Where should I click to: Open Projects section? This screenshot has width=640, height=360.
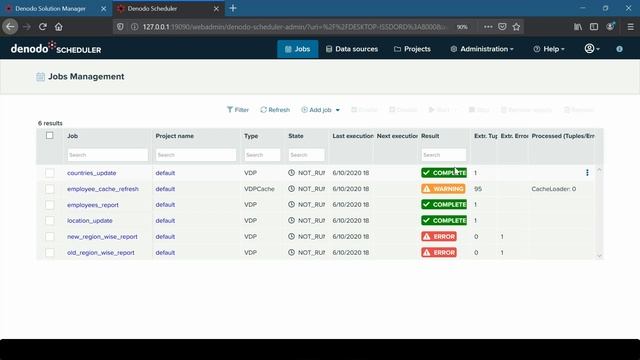412,49
